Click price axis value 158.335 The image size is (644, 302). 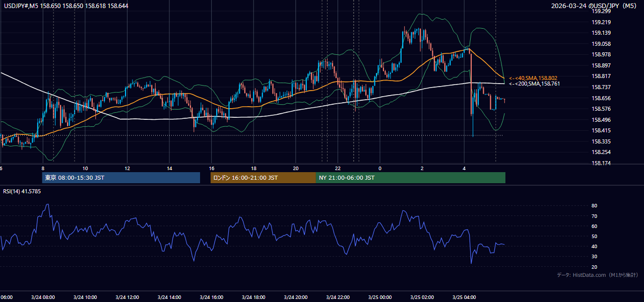tap(602, 141)
